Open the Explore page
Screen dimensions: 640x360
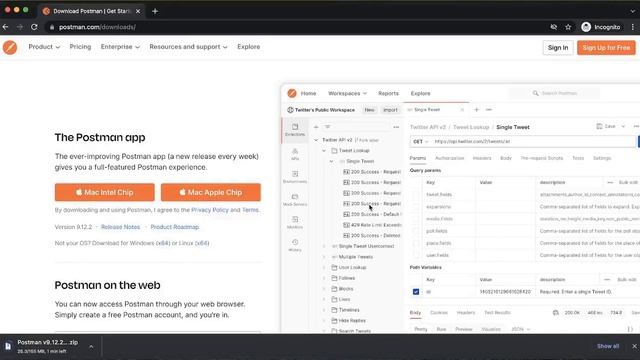249,47
